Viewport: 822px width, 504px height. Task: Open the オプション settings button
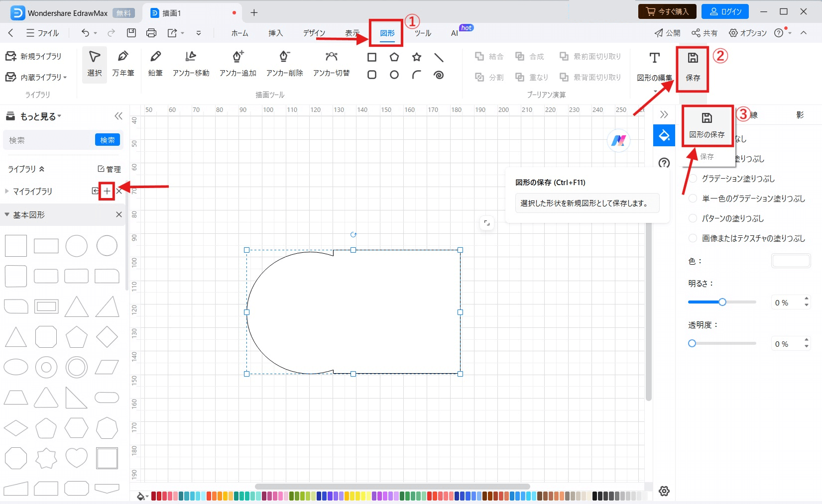748,33
